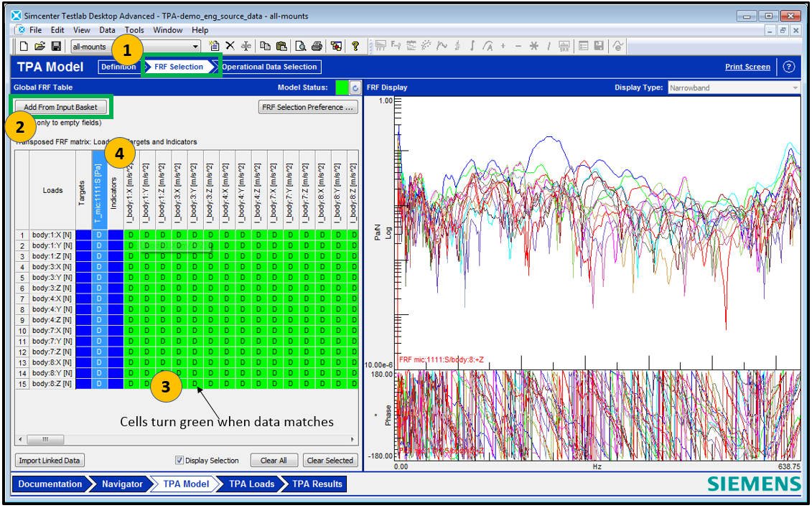The height and width of the screenshot is (508, 812).
Task: Go to the TPA Results workbook tab
Action: pos(317,484)
